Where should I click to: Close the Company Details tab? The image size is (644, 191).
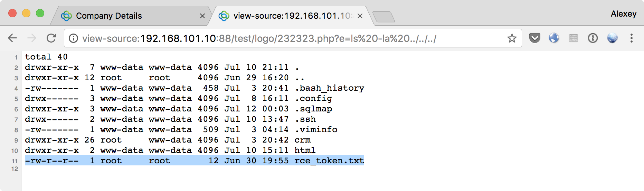click(x=202, y=16)
